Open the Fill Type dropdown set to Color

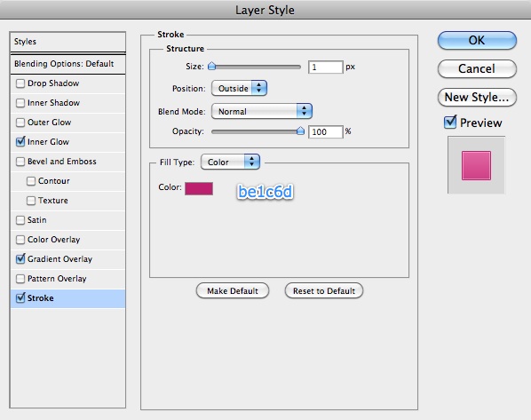point(230,162)
